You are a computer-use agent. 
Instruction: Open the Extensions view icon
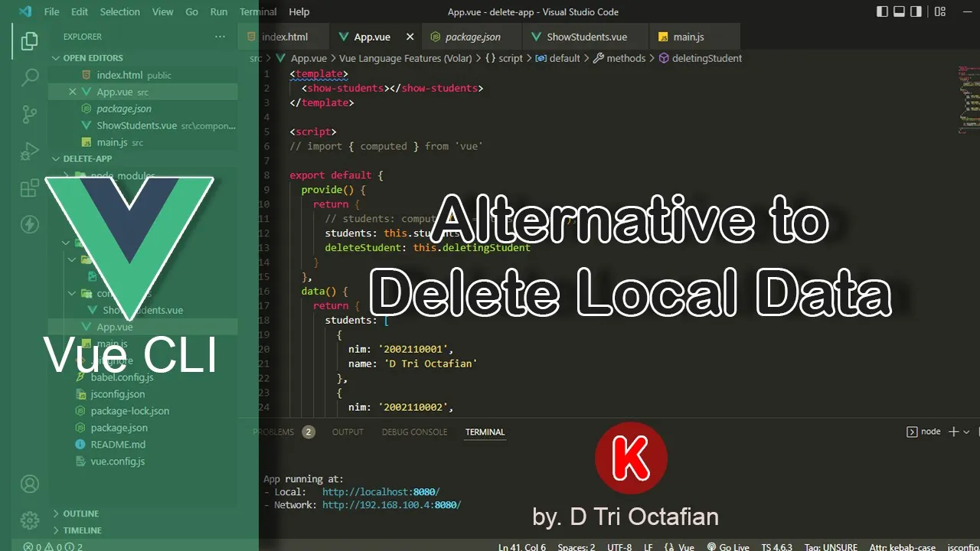point(29,187)
